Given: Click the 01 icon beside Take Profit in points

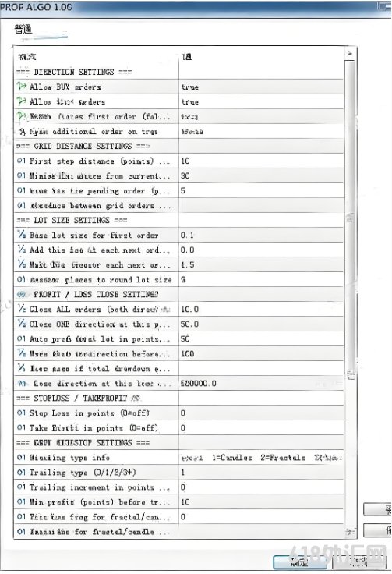Looking at the screenshot, I should (22, 428).
